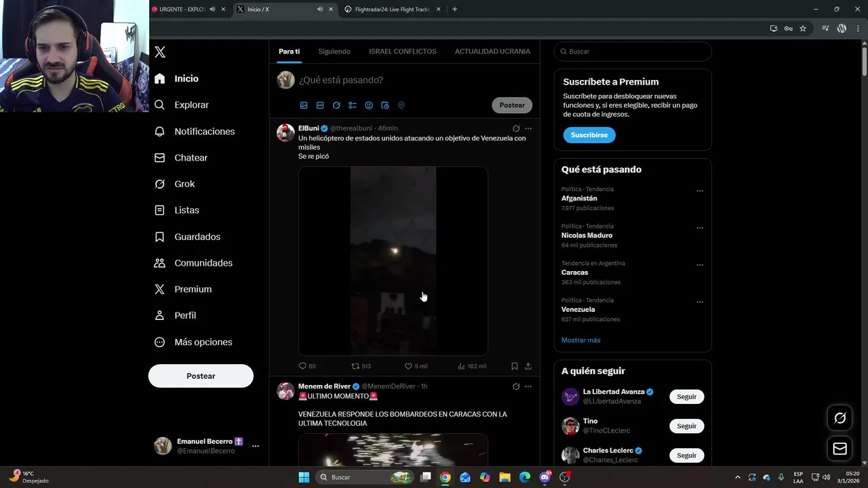
Task: Open emoji picker in composer
Action: [x=369, y=106]
